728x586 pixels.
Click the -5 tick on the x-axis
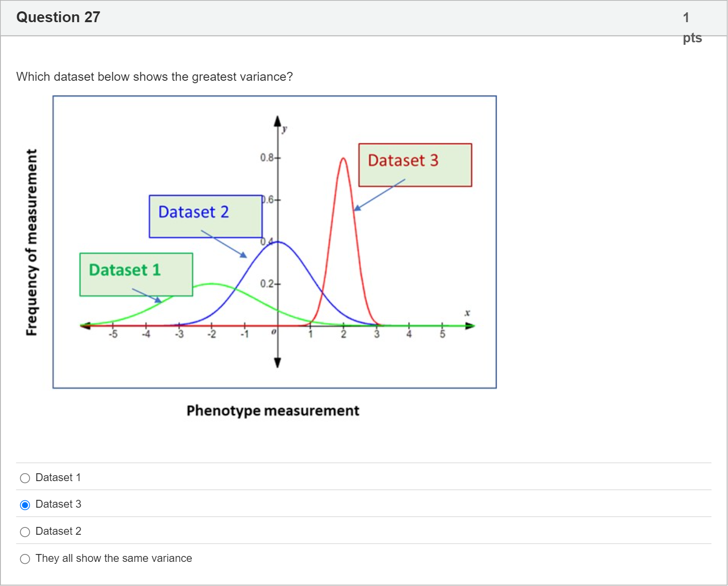113,326
